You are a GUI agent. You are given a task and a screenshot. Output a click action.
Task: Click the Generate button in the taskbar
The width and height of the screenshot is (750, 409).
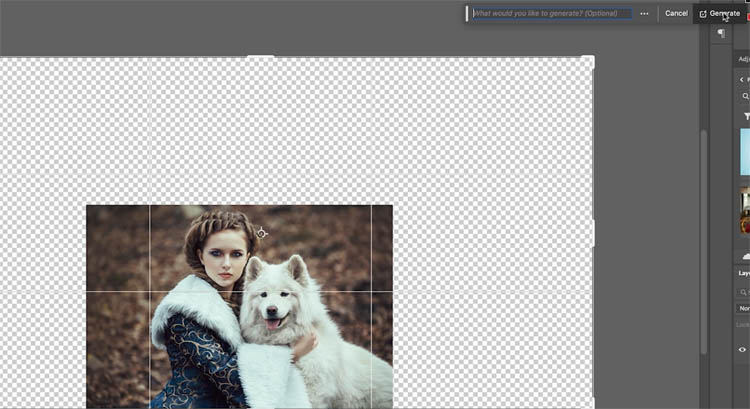click(x=719, y=13)
